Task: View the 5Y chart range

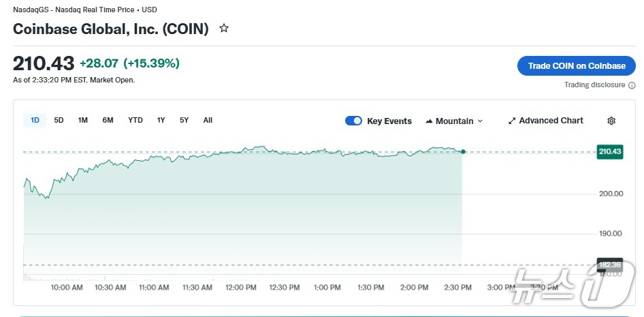Action: (184, 120)
